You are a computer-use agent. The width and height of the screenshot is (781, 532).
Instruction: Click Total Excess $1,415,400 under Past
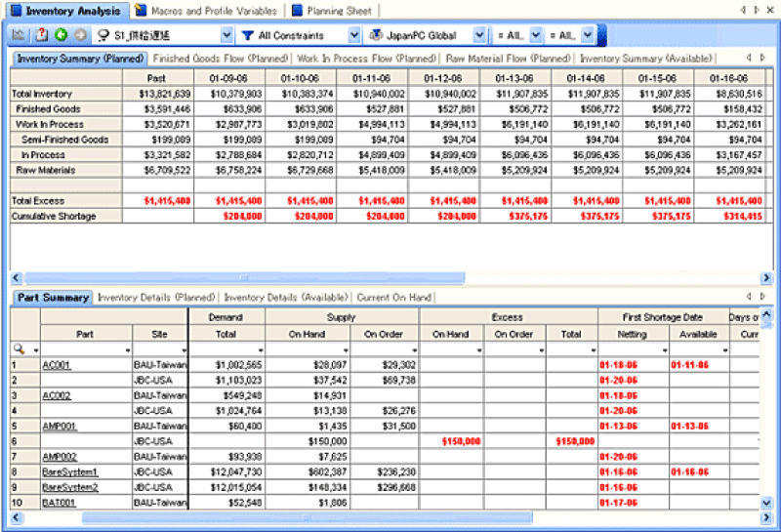point(167,201)
